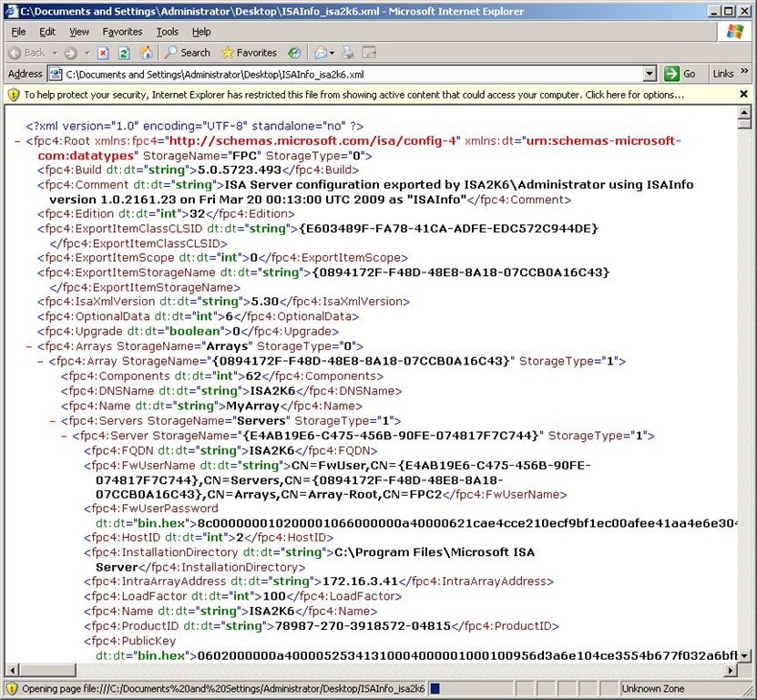Collapse the fpc4:Server StorageName node
The width and height of the screenshot is (757, 700).
click(x=64, y=437)
